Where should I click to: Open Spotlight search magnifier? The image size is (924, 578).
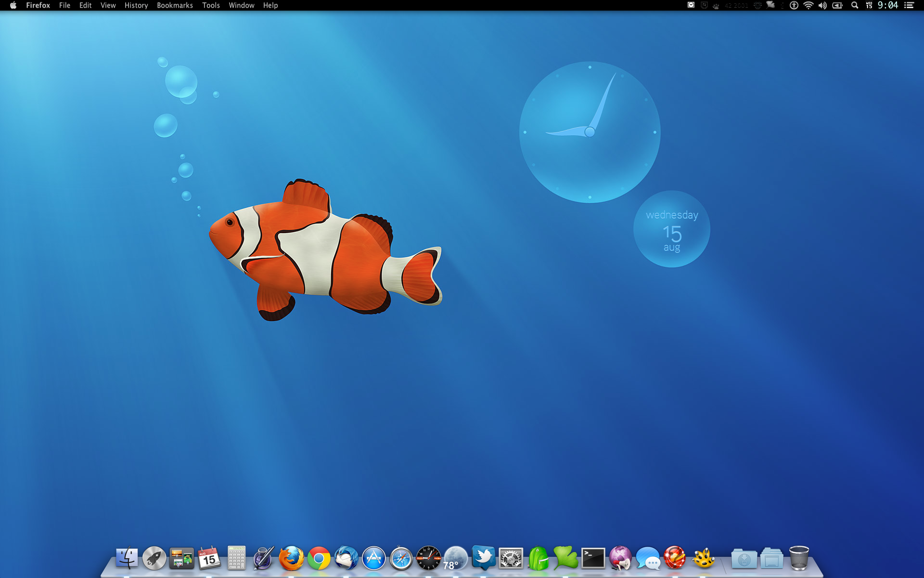pos(855,5)
